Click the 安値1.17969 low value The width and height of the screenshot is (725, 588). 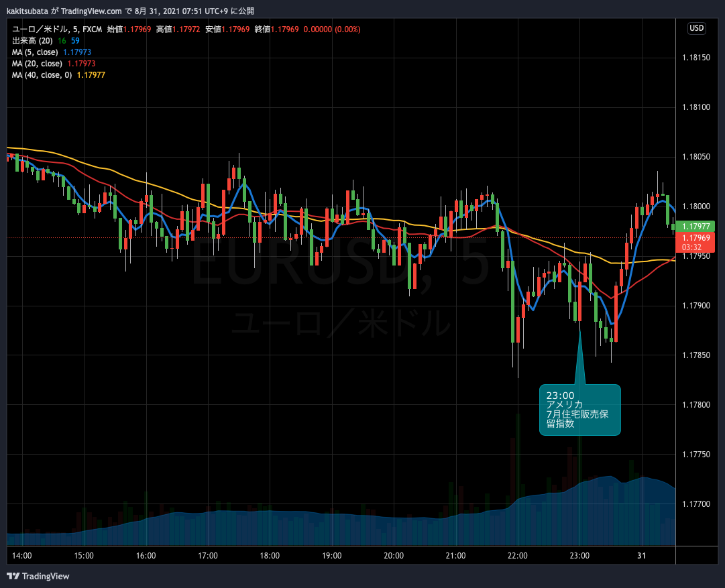tap(227, 29)
